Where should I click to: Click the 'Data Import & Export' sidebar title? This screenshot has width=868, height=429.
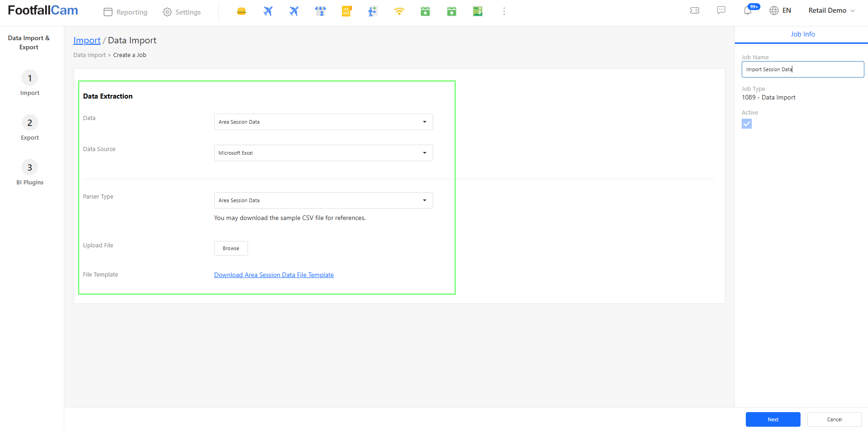click(29, 42)
